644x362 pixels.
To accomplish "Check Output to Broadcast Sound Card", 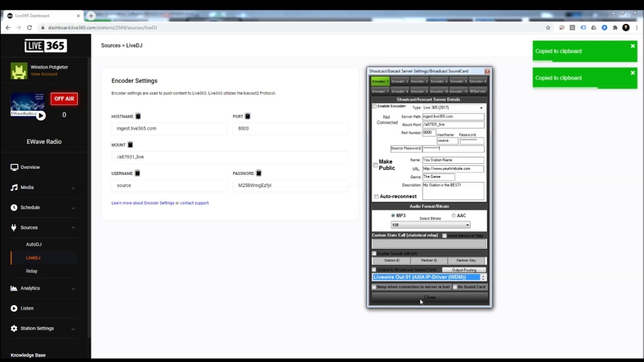I will click(x=374, y=270).
